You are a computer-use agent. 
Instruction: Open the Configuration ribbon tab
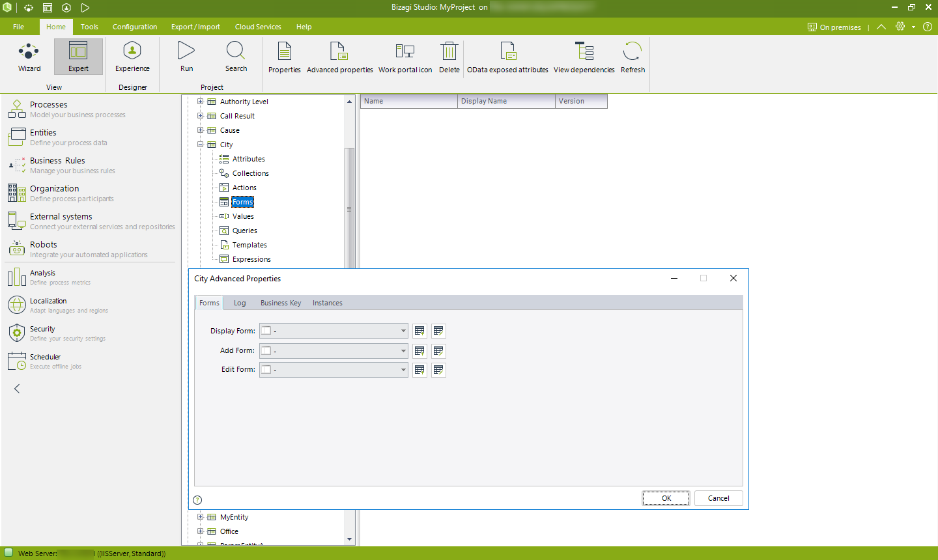point(135,27)
